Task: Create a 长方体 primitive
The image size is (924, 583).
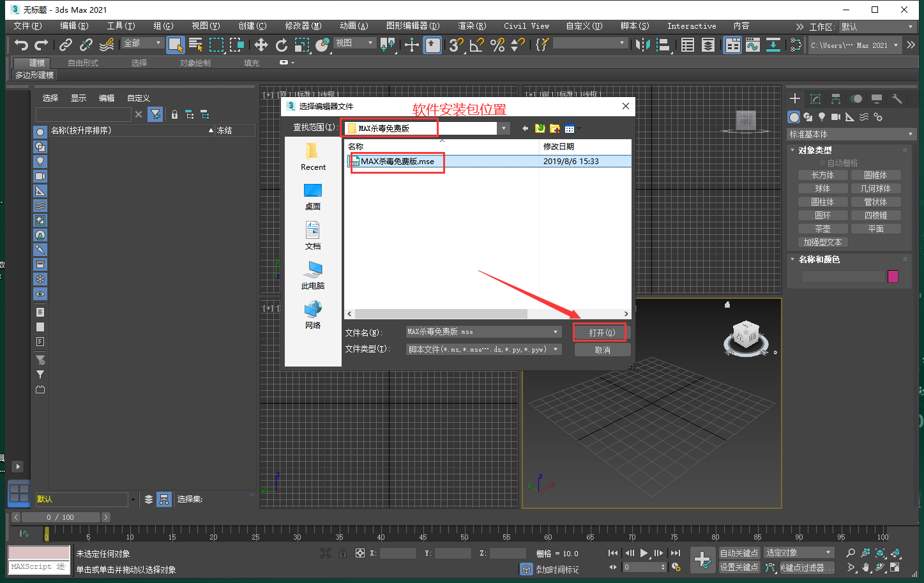Action: coord(822,175)
